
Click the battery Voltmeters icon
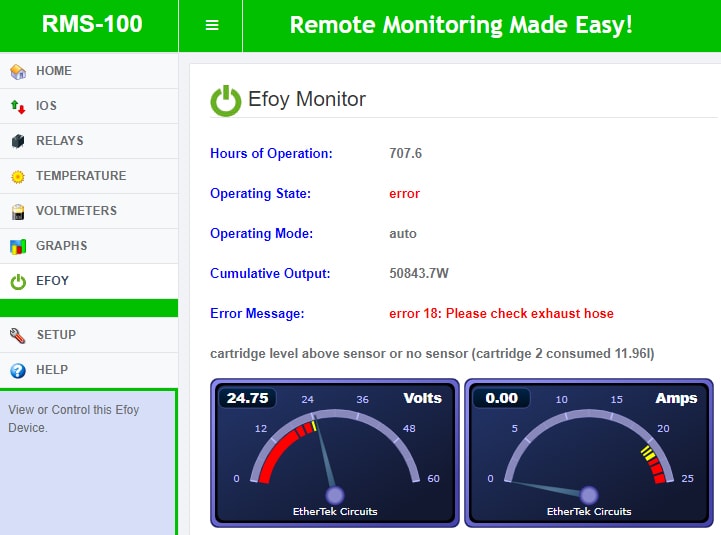pyautogui.click(x=17, y=211)
